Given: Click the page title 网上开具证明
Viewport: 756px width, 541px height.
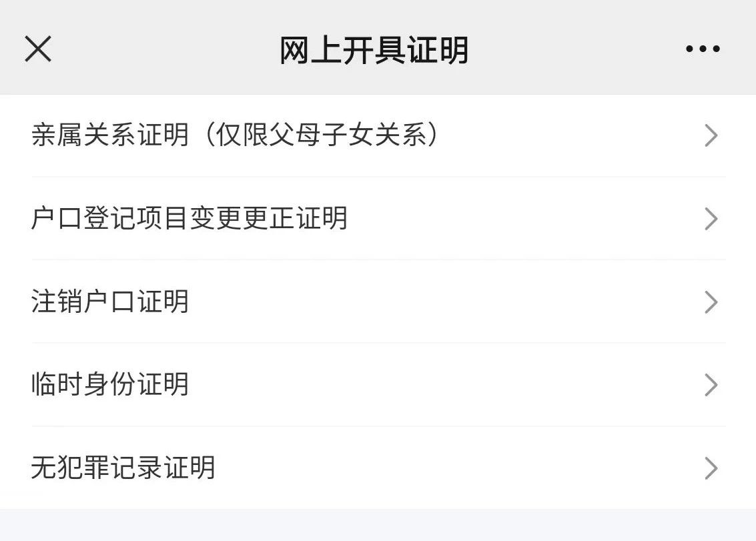Looking at the screenshot, I should [374, 50].
